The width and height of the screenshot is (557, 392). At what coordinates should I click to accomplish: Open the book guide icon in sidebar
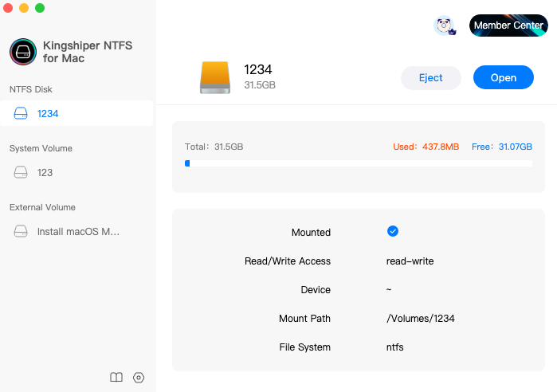116,377
